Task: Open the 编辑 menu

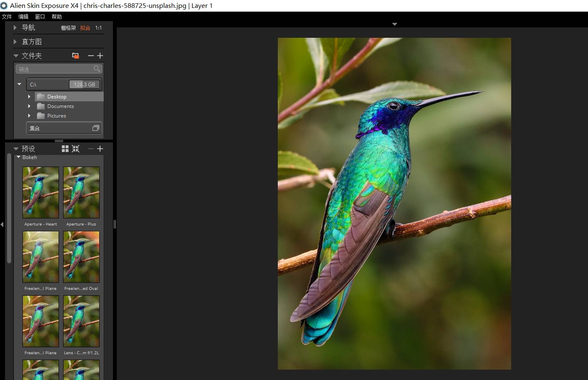Action: 23,17
